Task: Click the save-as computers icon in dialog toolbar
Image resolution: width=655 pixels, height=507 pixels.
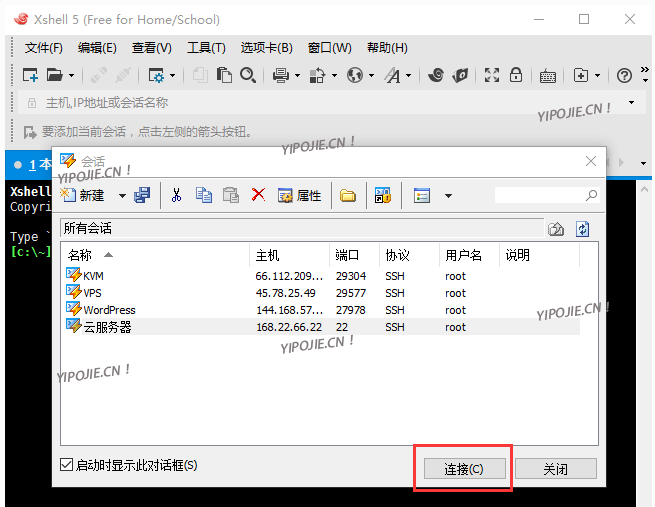Action: click(142, 195)
